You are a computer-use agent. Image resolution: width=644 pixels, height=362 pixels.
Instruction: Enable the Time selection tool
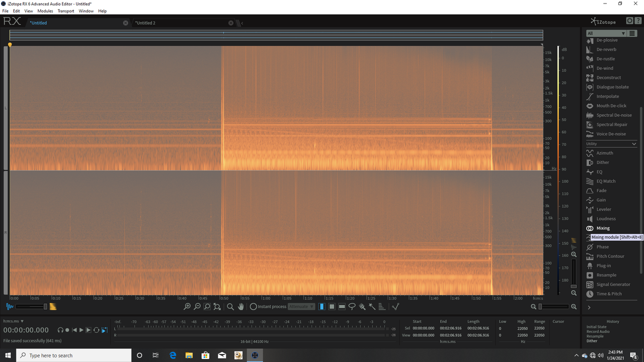coord(321,307)
